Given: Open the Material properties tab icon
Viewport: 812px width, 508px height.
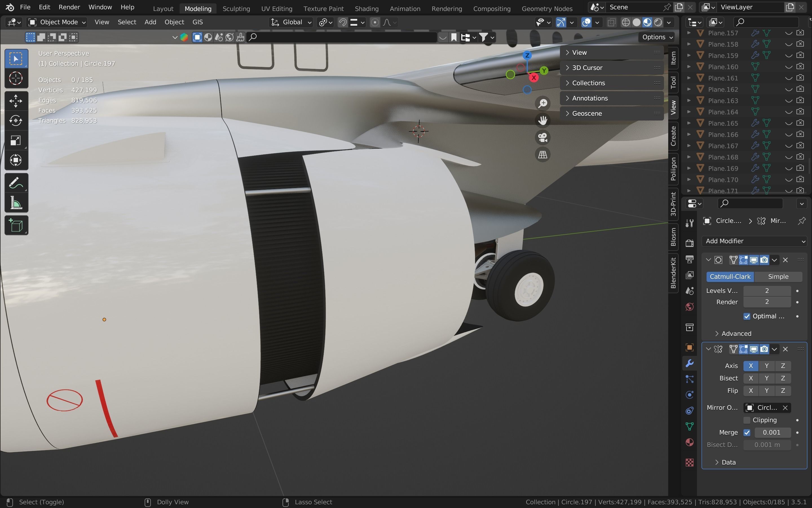Looking at the screenshot, I should click(x=690, y=442).
